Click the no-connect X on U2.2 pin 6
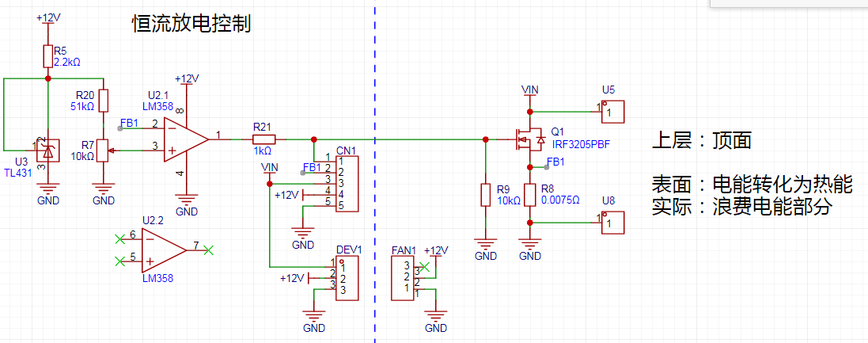This screenshot has height=343, width=868. point(119,238)
